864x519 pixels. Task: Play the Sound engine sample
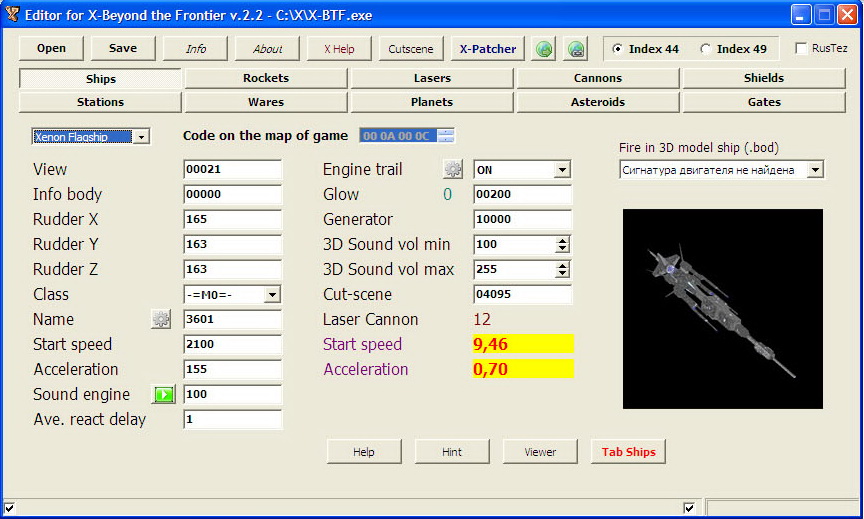click(x=163, y=394)
